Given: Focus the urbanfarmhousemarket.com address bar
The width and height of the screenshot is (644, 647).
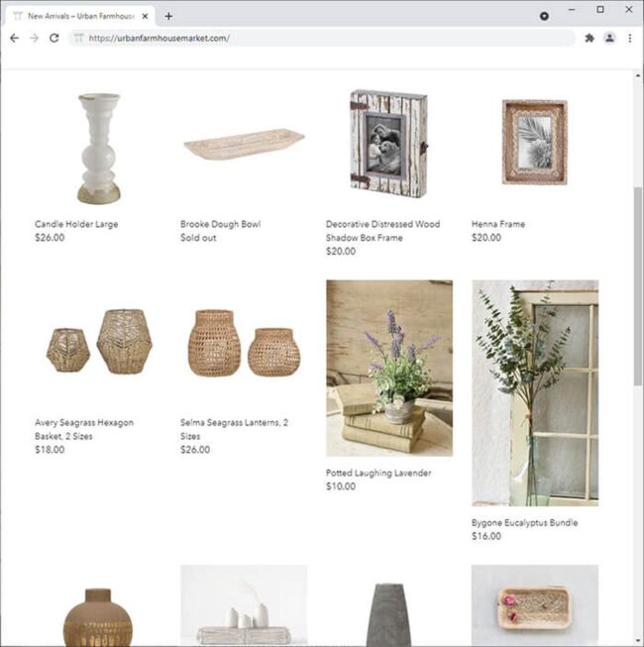Looking at the screenshot, I should point(322,38).
